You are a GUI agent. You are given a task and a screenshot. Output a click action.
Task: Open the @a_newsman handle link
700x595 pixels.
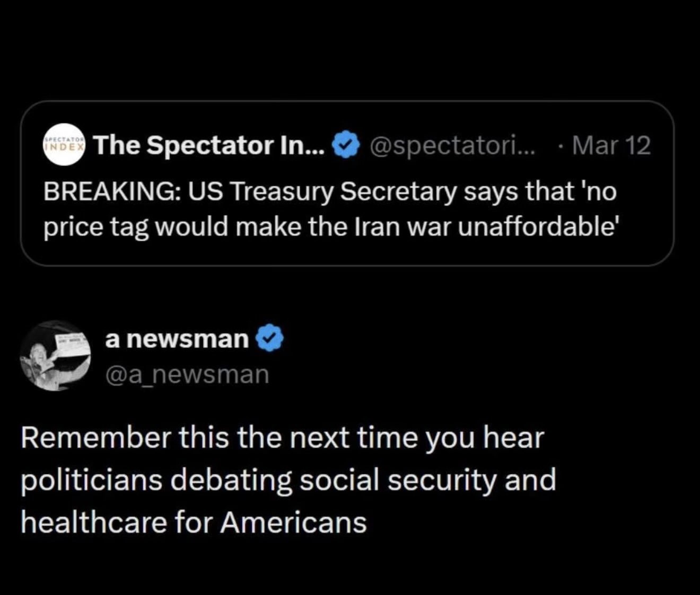187,374
